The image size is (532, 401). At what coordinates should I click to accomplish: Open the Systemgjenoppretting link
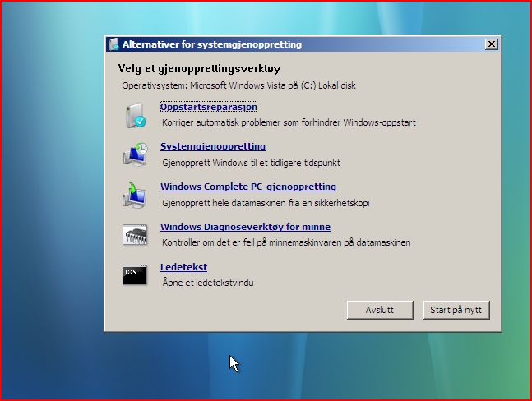(x=213, y=146)
